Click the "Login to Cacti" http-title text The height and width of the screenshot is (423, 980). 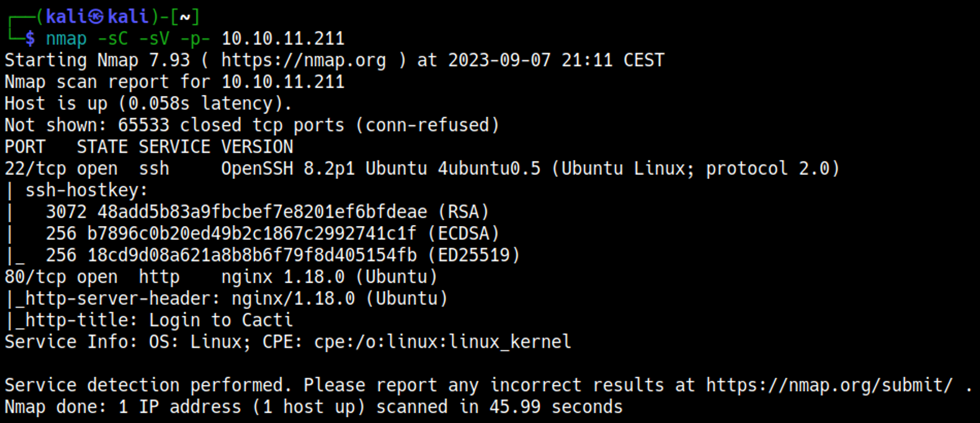[x=221, y=320]
